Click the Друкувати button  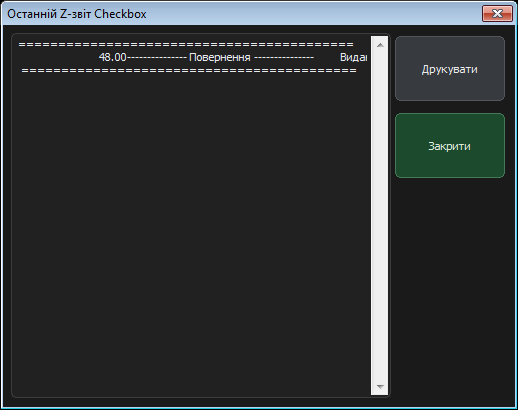[x=450, y=69]
